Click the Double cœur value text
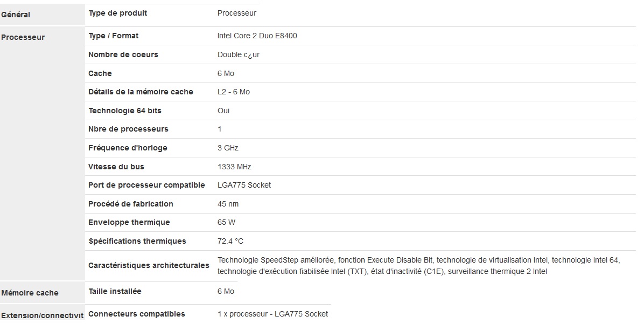 pyautogui.click(x=239, y=54)
